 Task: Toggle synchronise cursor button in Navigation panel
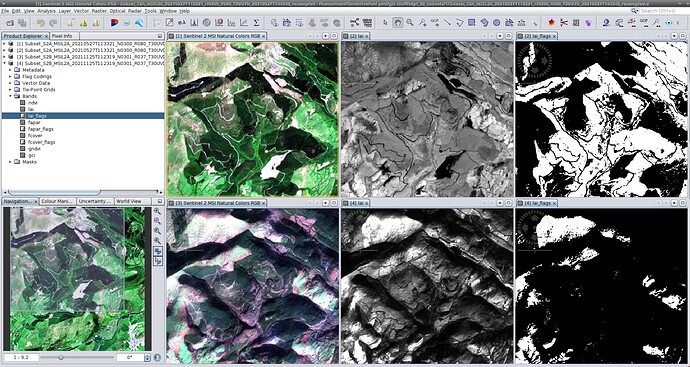pos(158,261)
